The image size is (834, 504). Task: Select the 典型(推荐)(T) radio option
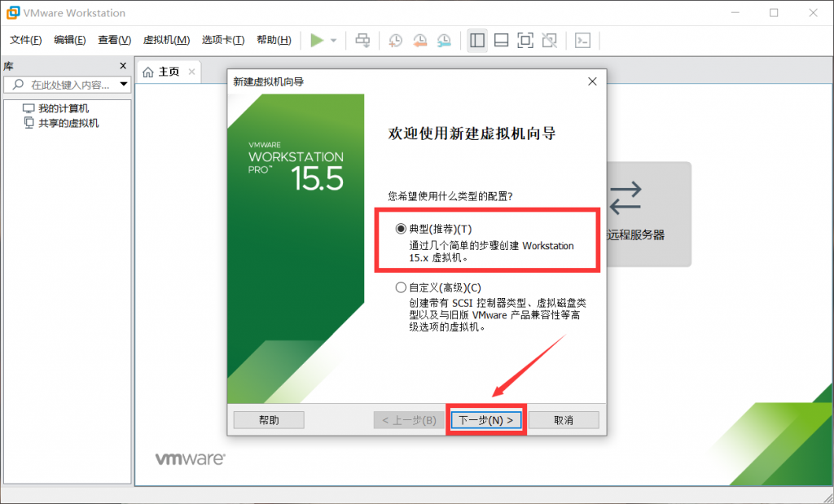pos(401,229)
